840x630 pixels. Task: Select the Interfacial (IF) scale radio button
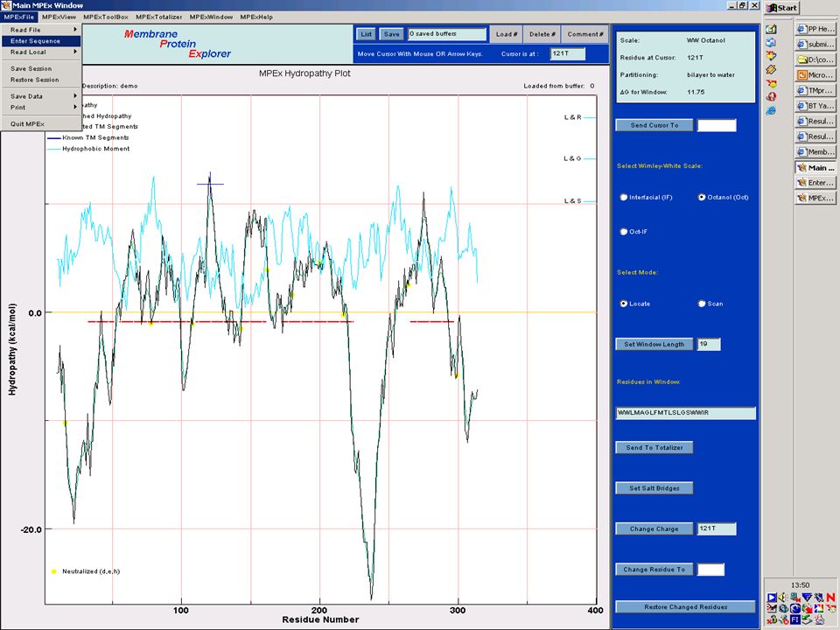624,197
